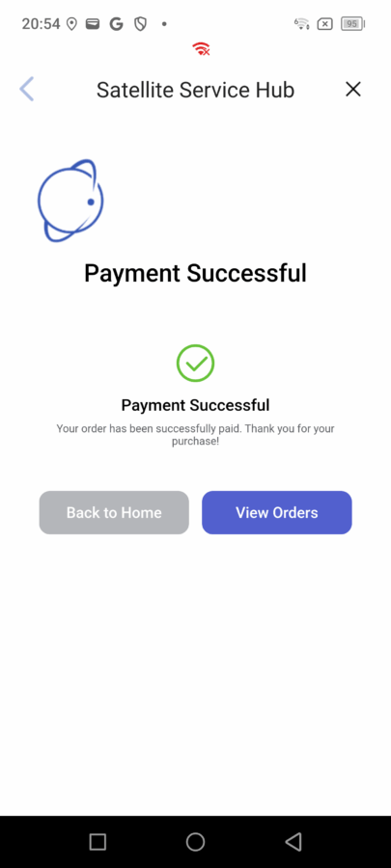The width and height of the screenshot is (391, 868).
Task: Tap the location pin status icon
Action: tap(71, 24)
